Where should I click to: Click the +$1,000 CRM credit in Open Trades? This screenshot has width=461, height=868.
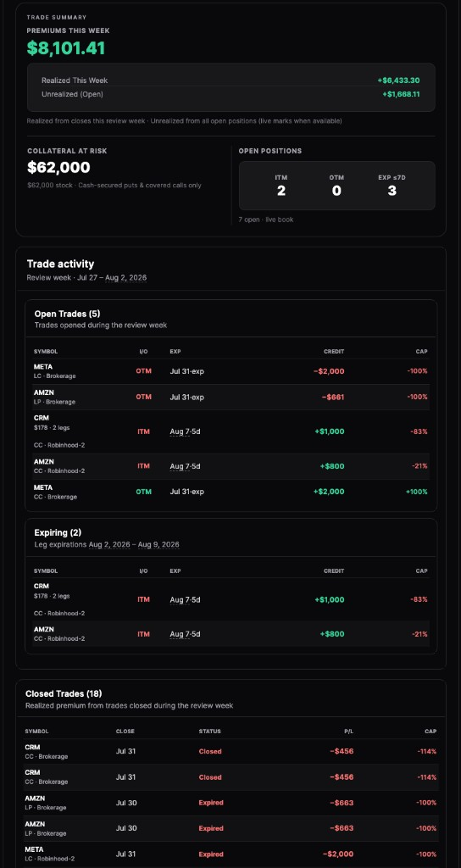(330, 431)
